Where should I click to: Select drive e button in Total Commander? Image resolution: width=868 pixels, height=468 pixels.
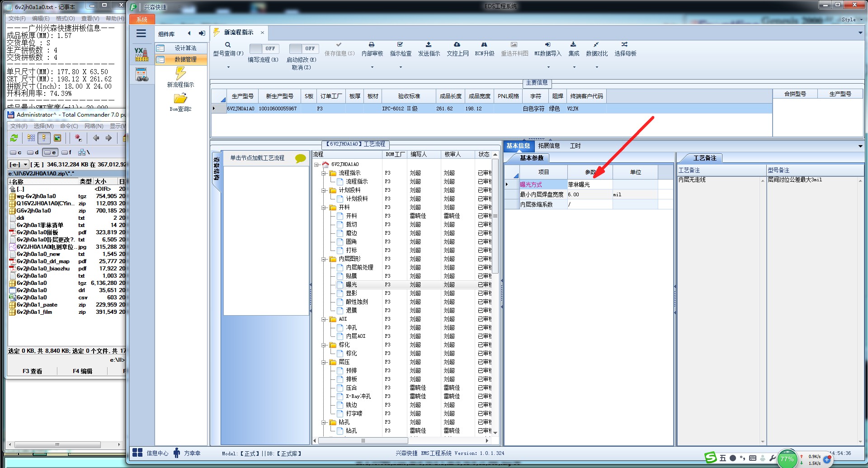[x=51, y=152]
